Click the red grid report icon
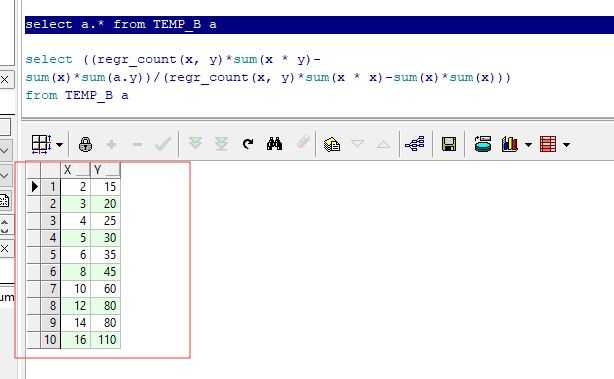The width and height of the screenshot is (614, 379). [547, 144]
